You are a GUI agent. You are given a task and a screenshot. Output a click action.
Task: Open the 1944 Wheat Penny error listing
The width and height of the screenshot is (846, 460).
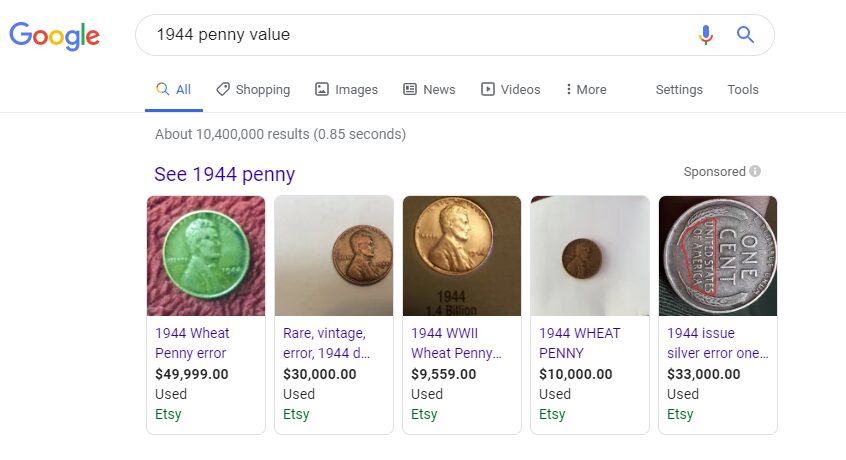click(x=192, y=343)
